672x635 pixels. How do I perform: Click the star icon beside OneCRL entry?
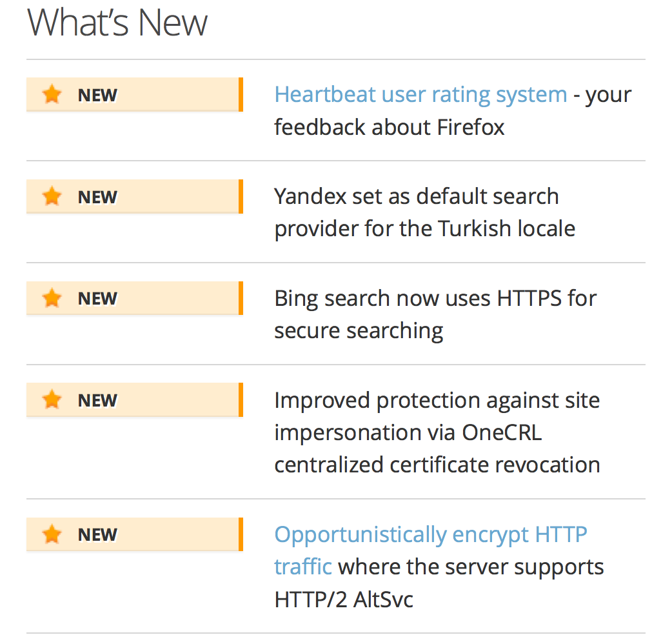(x=52, y=401)
